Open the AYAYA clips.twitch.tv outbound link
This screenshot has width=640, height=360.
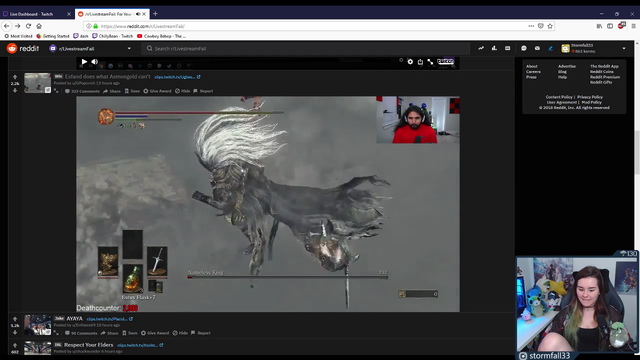pyautogui.click(x=109, y=319)
